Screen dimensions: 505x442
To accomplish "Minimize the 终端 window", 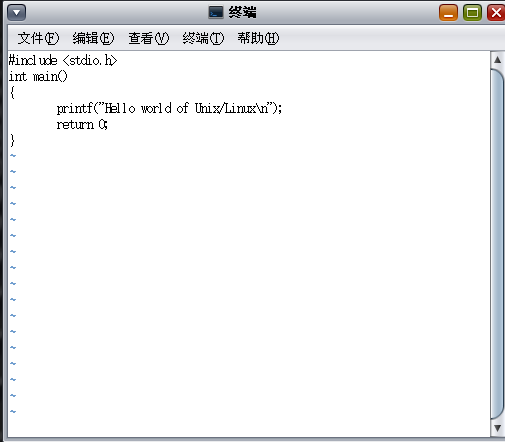I will [448, 13].
